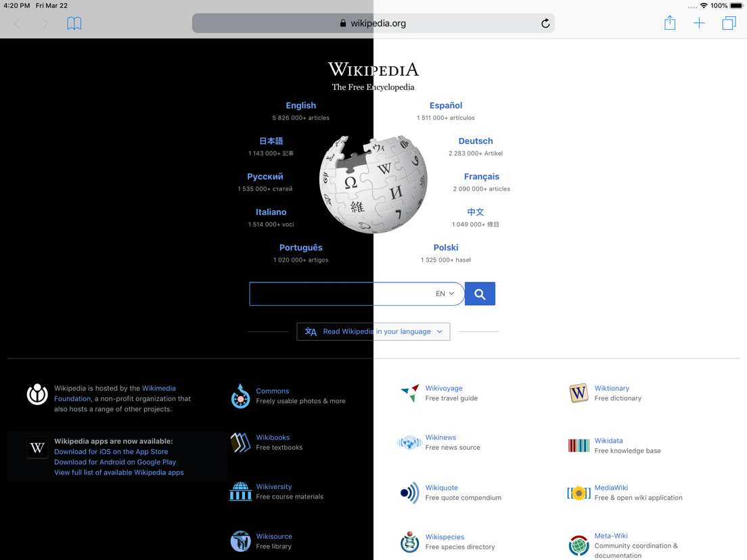Click the Wikipedia puzzle globe logo
Image resolution: width=747 pixels, height=560 pixels.
373,184
